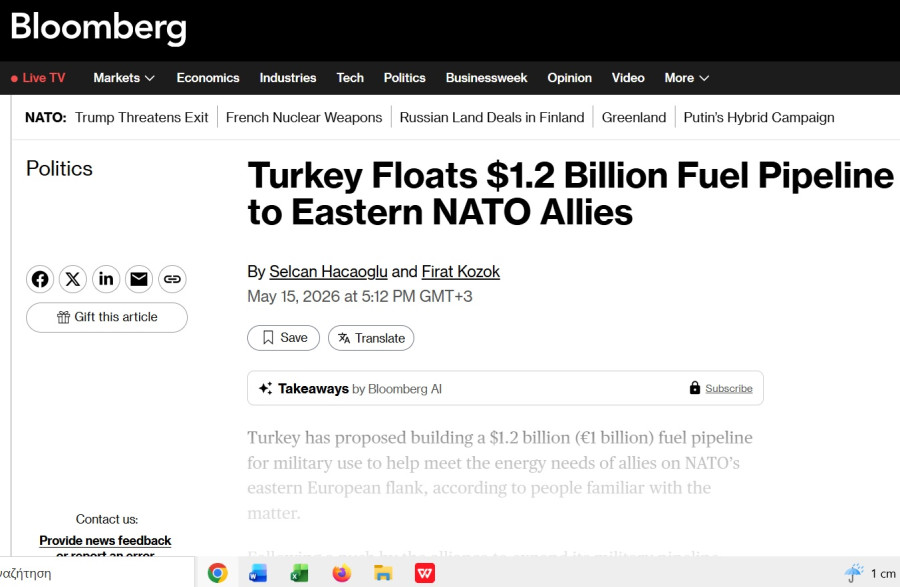
Task: Go to Opinion section
Action: point(569,78)
